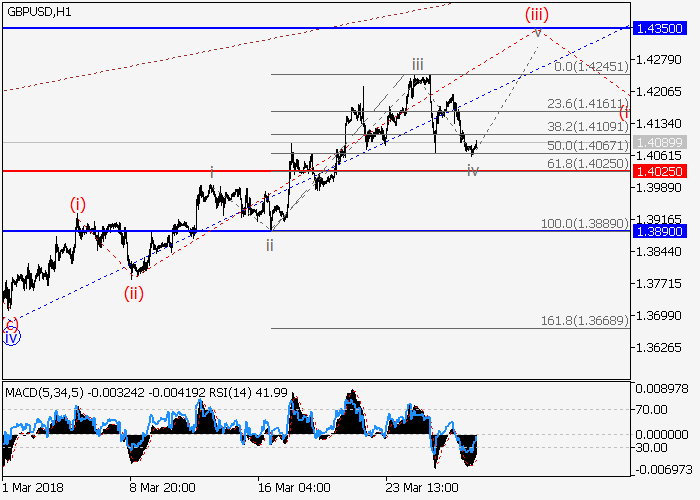Select the Fibonacci 100.0(1.38890) label
The image size is (700, 500).
pos(585,223)
